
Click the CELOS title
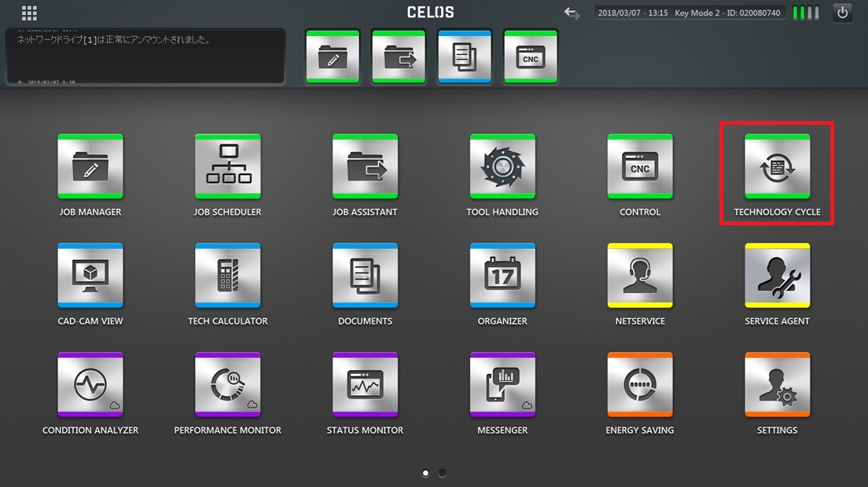point(431,12)
